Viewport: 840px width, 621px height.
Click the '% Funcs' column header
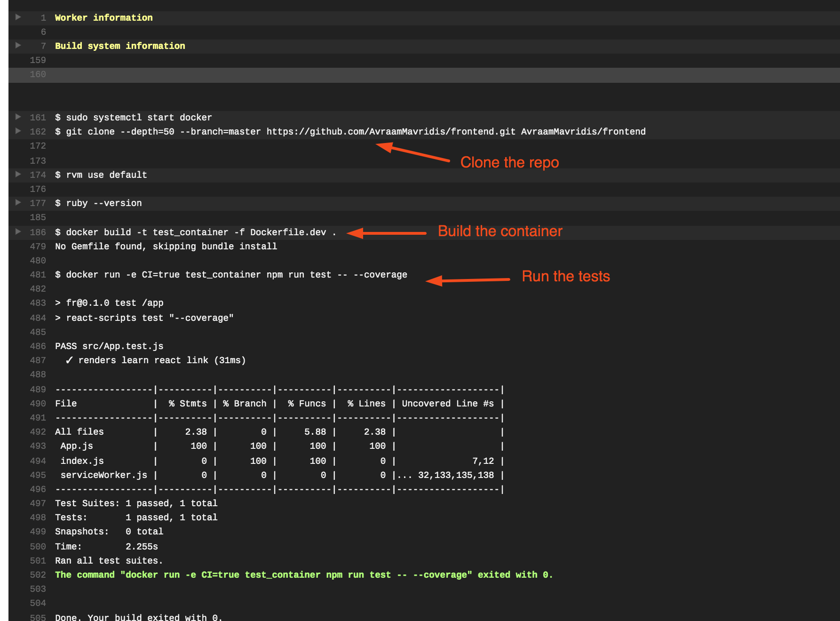click(307, 404)
